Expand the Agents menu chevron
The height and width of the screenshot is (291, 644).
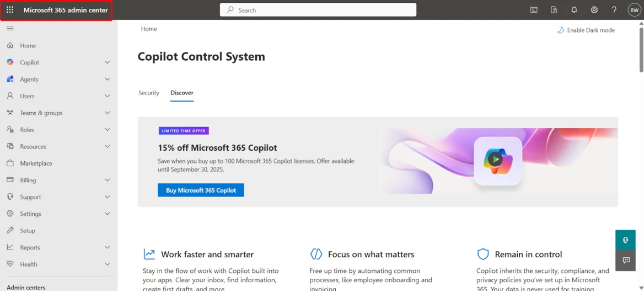point(108,80)
